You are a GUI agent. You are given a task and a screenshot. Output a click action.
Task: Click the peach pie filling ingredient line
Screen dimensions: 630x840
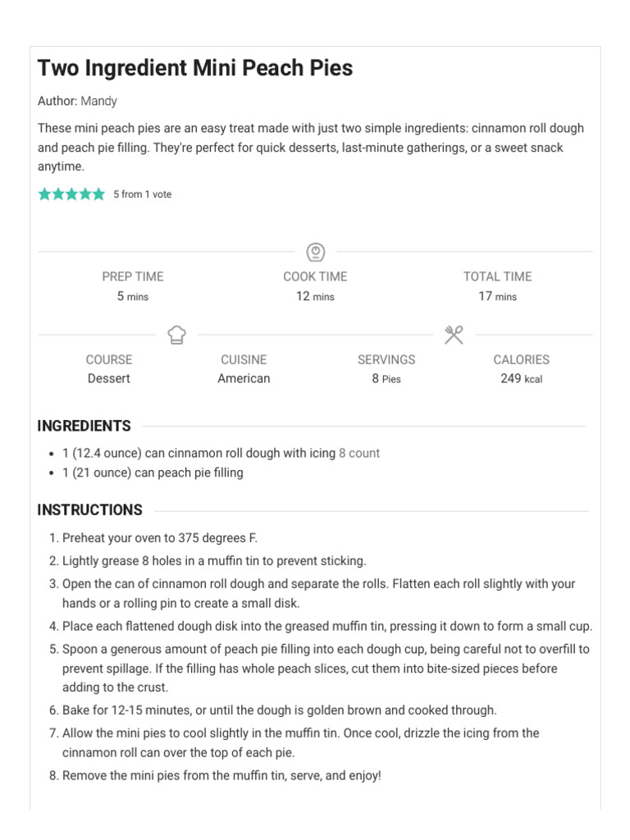tap(153, 472)
